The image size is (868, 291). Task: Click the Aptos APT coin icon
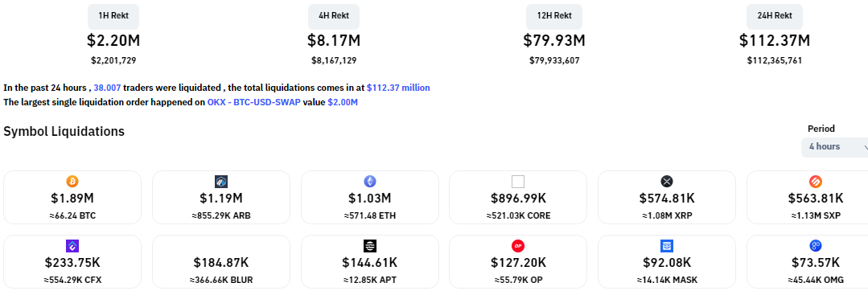370,246
